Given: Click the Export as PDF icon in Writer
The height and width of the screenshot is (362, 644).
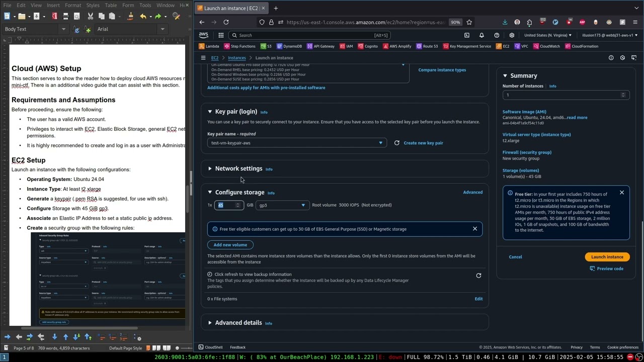Looking at the screenshot, I should 54,16.
